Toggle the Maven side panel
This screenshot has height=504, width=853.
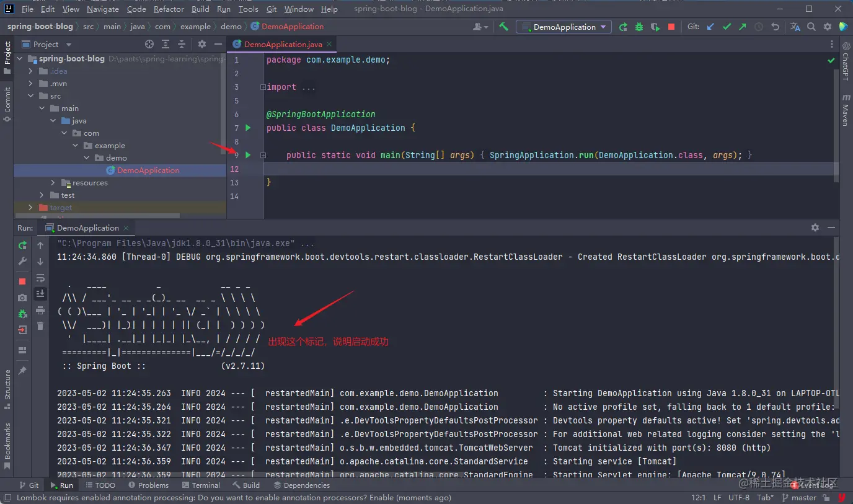pyautogui.click(x=846, y=110)
